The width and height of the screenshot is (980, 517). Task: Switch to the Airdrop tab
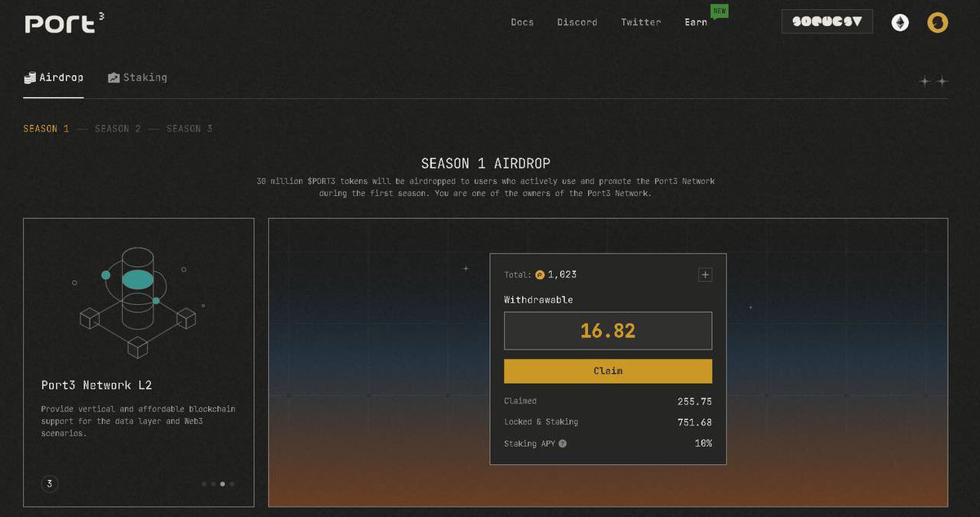(x=53, y=78)
